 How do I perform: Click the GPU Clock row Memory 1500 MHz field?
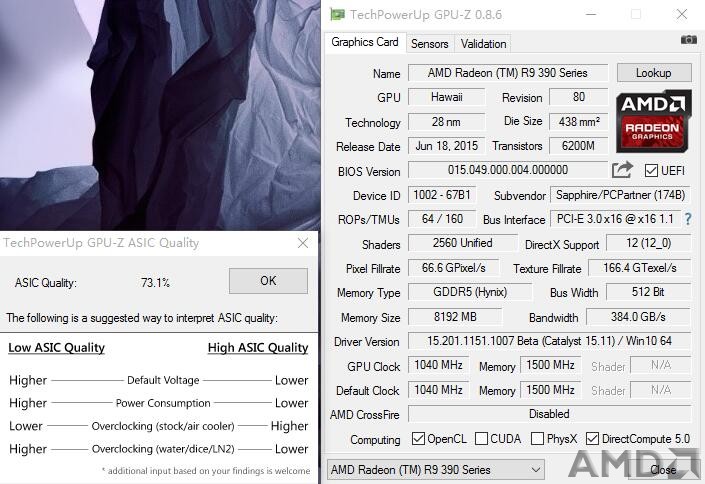pyautogui.click(x=550, y=365)
